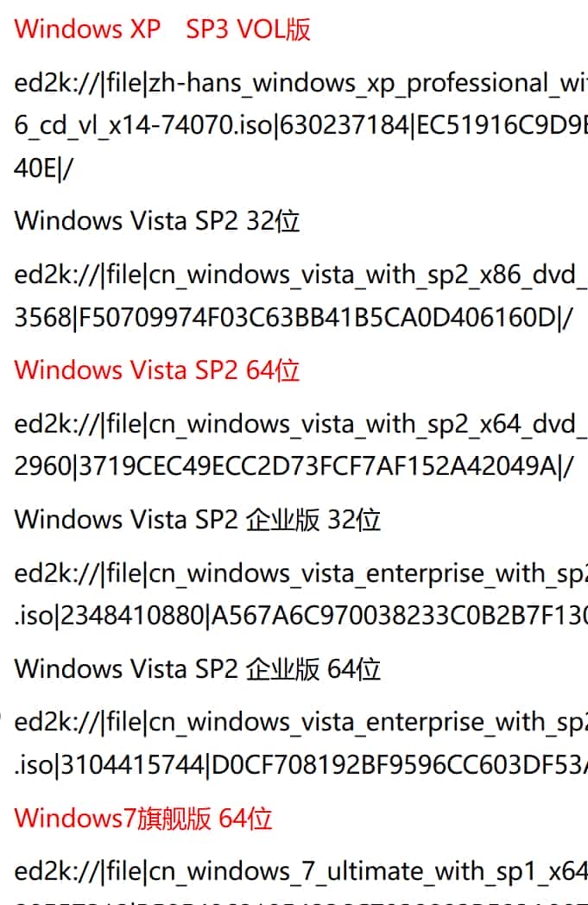The width and height of the screenshot is (588, 905).
Task: Click the line containing .iso|3104415744
Action: click(x=300, y=765)
